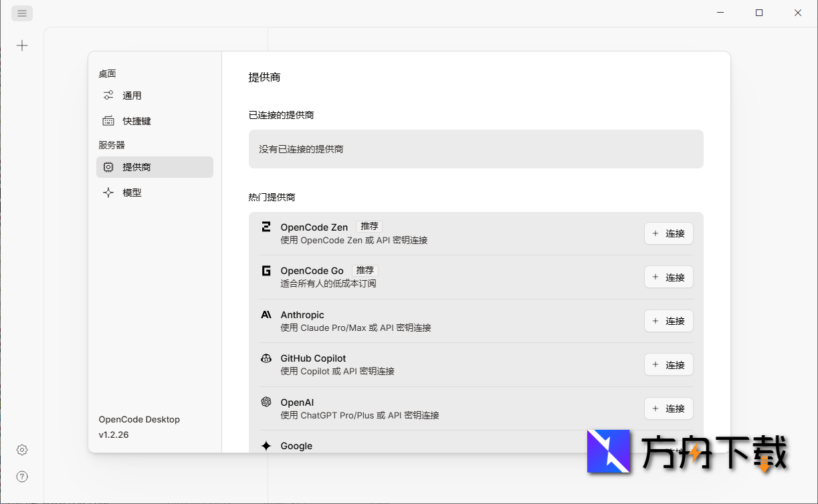
Task: Open the hamburger menu at top left
Action: (x=21, y=13)
